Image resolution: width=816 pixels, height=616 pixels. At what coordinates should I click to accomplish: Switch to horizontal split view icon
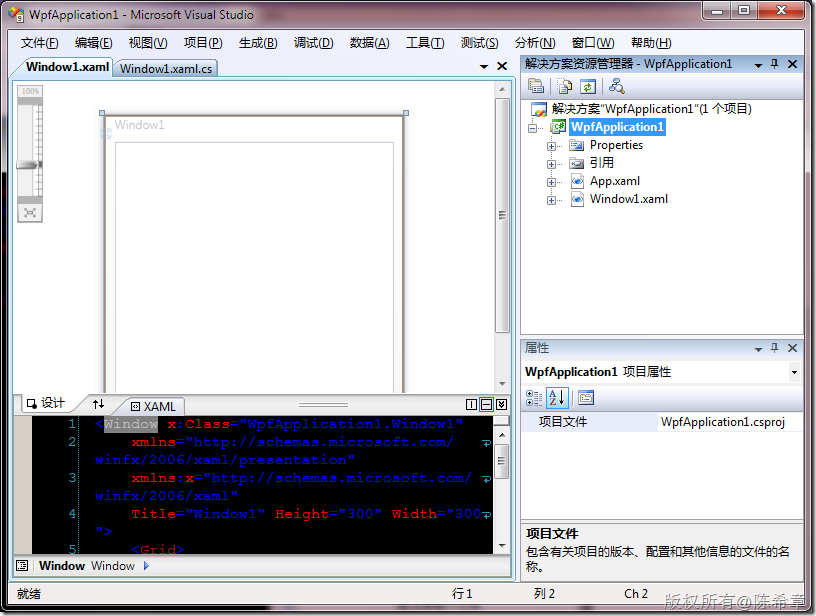coord(487,404)
